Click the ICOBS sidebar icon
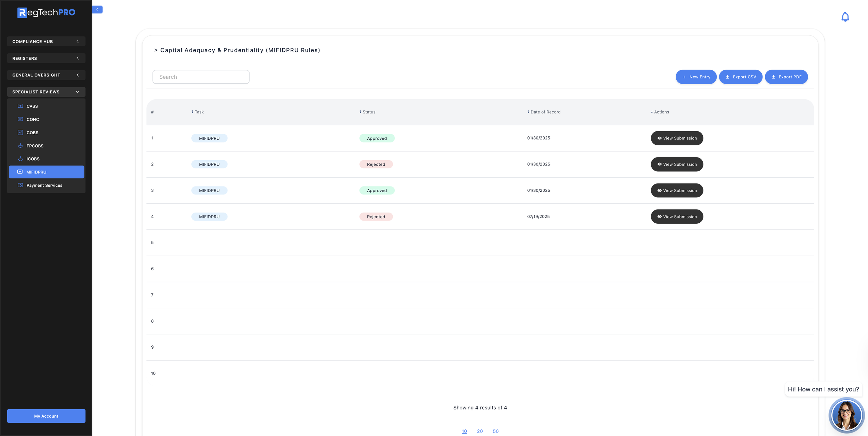 click(x=20, y=159)
